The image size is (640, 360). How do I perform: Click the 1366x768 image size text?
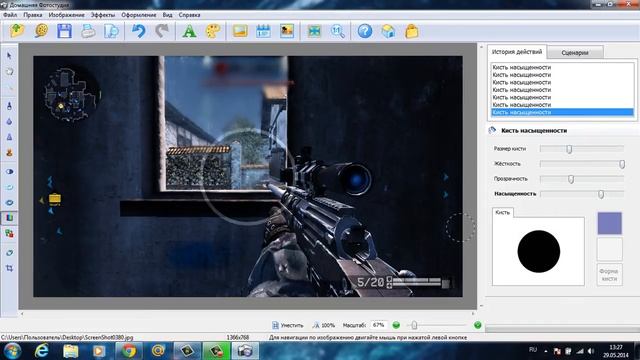click(x=238, y=338)
